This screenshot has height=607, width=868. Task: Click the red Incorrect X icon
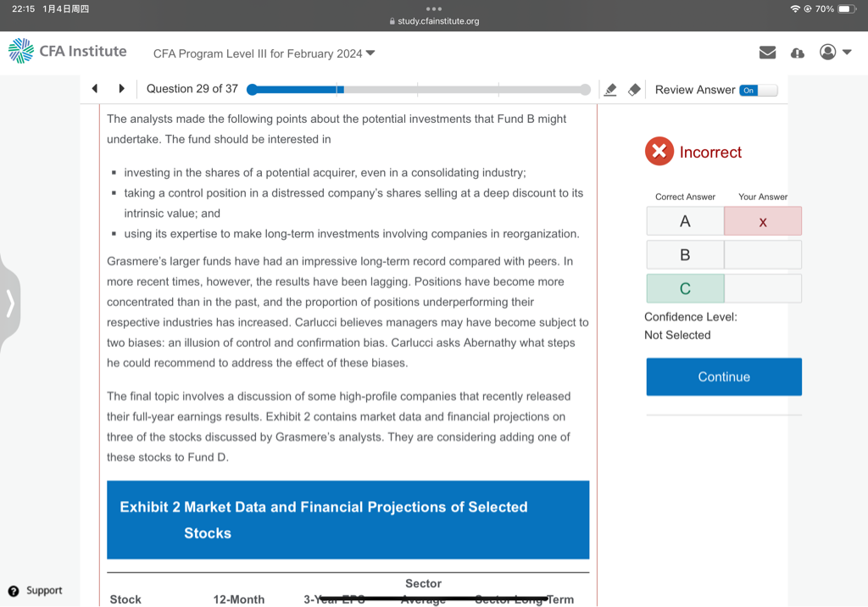tap(659, 152)
